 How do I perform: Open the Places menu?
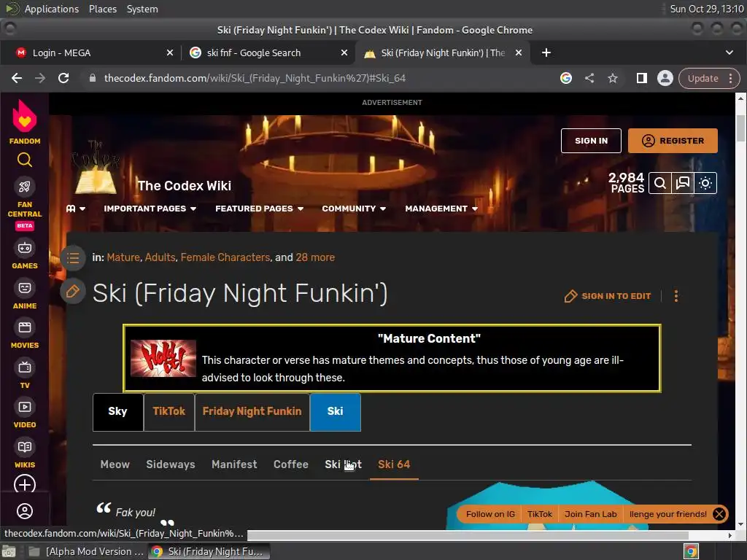[x=102, y=9]
